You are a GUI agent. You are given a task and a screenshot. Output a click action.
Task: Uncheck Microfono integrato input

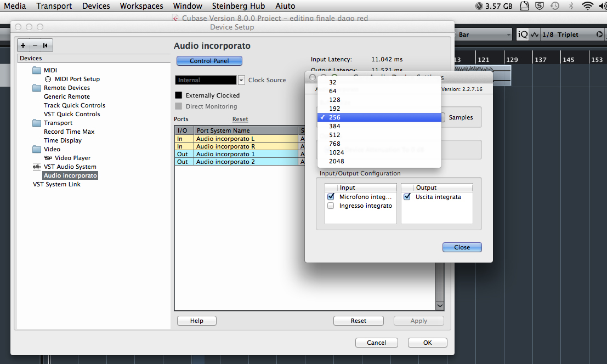(331, 196)
